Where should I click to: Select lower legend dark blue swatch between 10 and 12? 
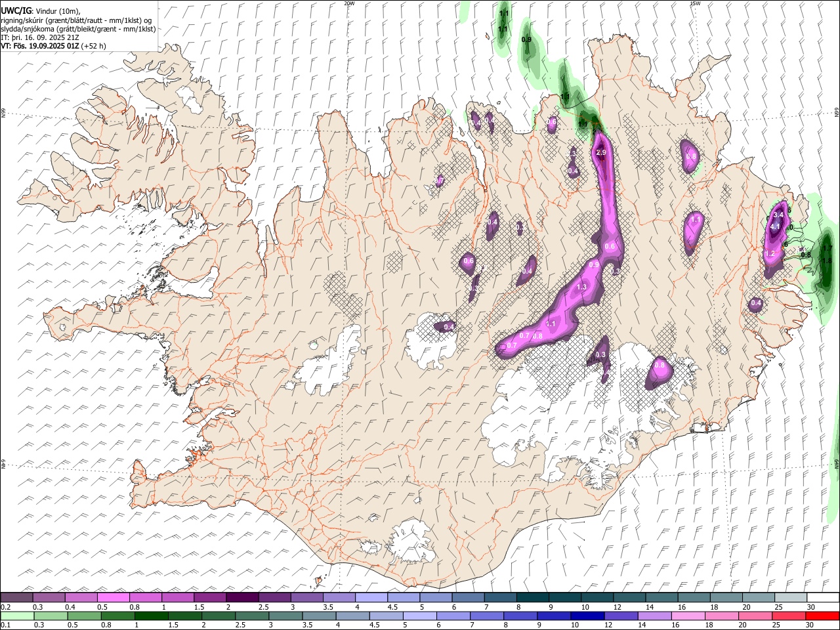(x=587, y=616)
